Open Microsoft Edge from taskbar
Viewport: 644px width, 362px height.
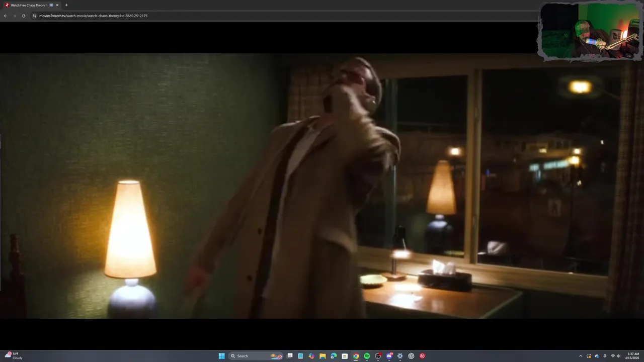pos(334,356)
